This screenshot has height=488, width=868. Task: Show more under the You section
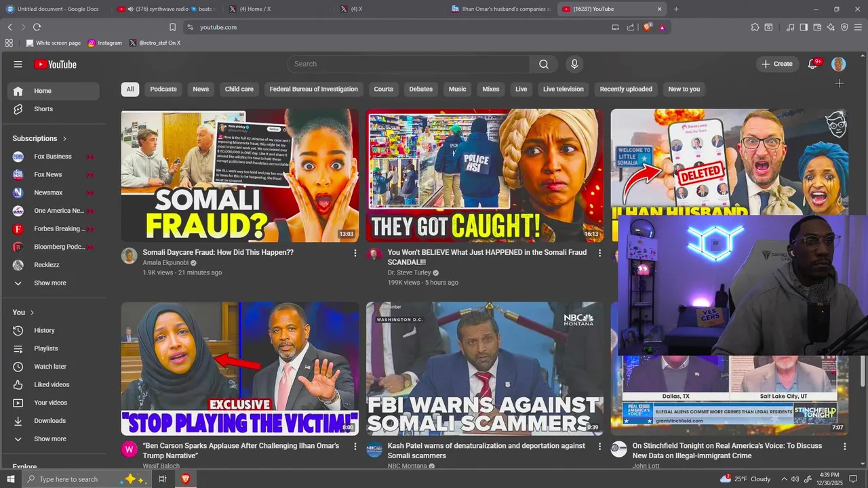pyautogui.click(x=53, y=439)
